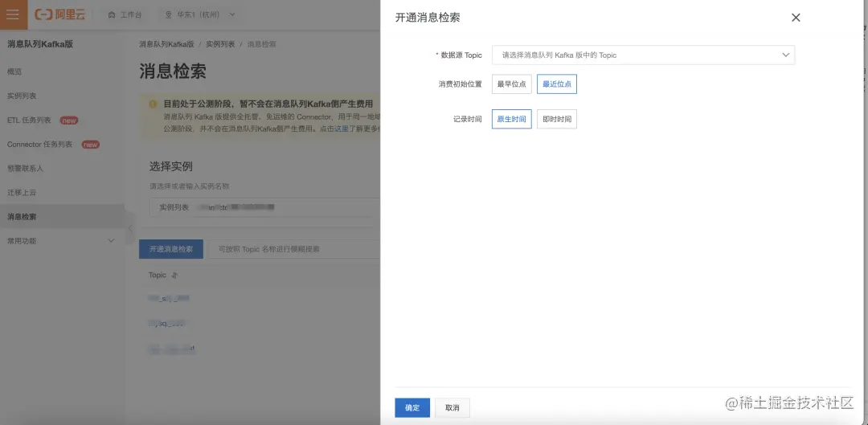Click the 数据源 Topic dropdown arrow
Screen dimensions: 868x425
pyautogui.click(x=785, y=55)
